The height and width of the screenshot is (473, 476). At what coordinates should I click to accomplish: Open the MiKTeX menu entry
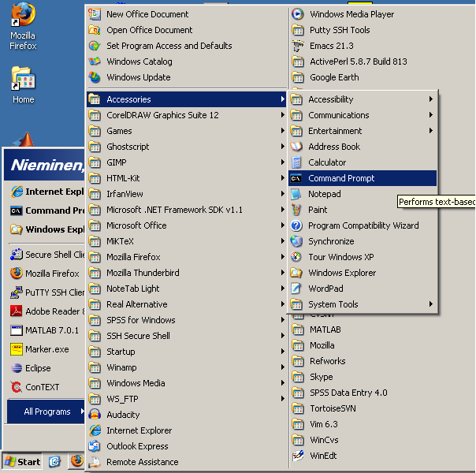pyautogui.click(x=187, y=241)
